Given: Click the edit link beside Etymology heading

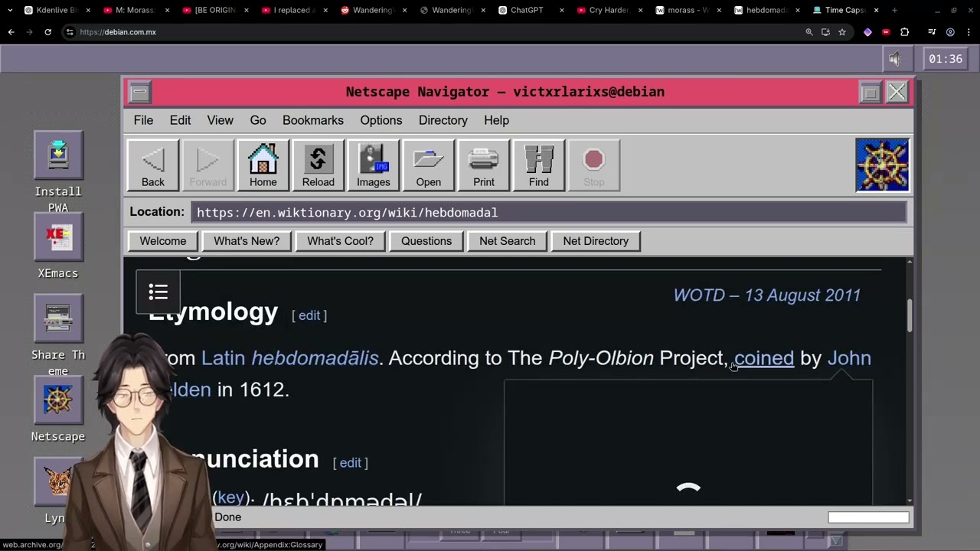Looking at the screenshot, I should [x=309, y=315].
